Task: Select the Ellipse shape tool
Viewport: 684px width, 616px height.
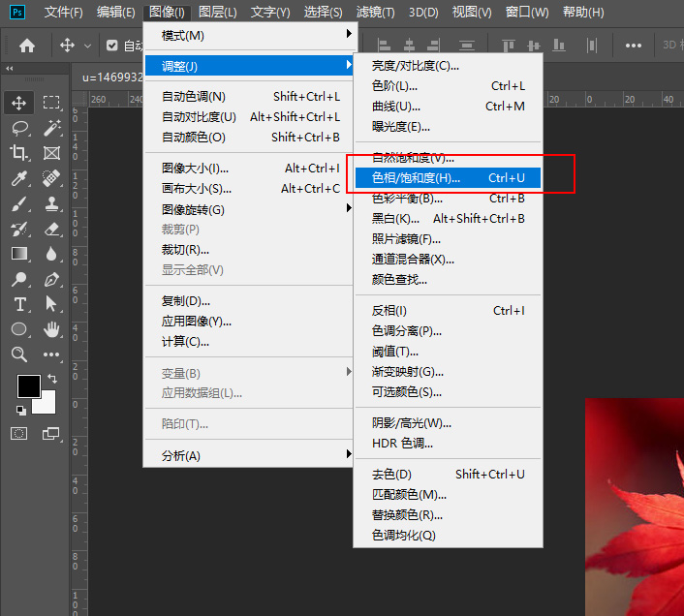Action: click(19, 328)
